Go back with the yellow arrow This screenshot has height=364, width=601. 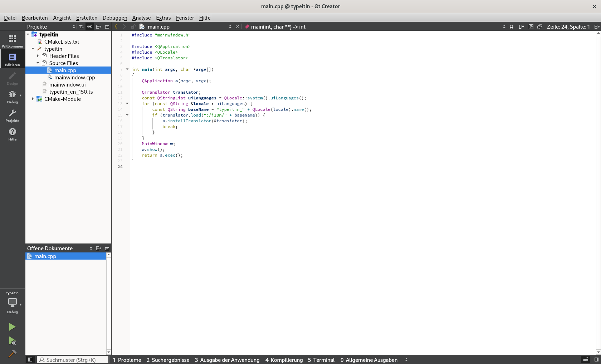(x=116, y=26)
